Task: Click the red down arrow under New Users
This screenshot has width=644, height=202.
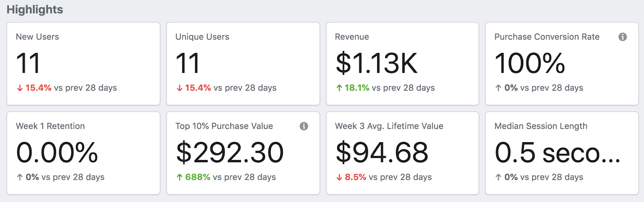Action: pyautogui.click(x=20, y=88)
